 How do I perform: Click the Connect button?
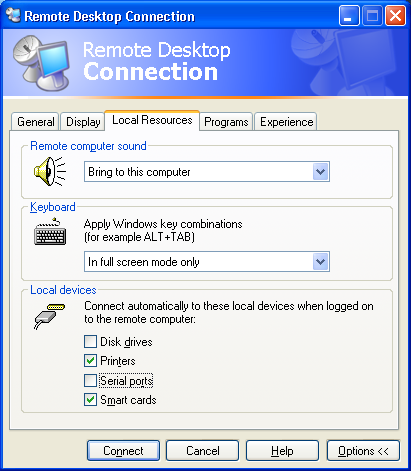[123, 451]
